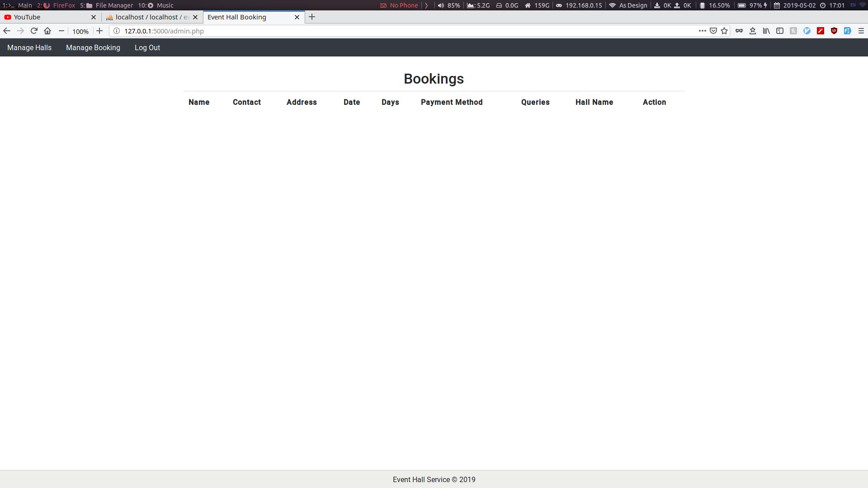The width and height of the screenshot is (868, 488).
Task: Click Log Out in navbar
Action: coord(147,47)
